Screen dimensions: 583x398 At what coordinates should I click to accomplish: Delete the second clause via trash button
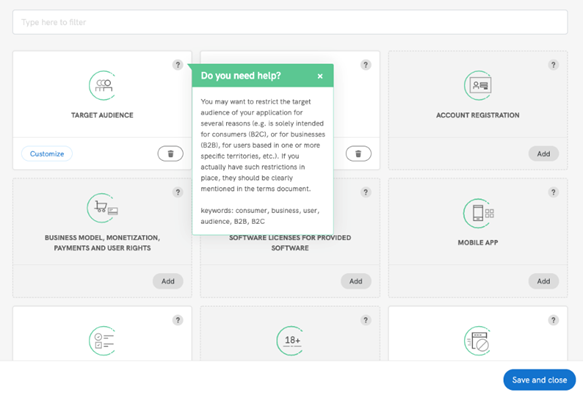[358, 154]
